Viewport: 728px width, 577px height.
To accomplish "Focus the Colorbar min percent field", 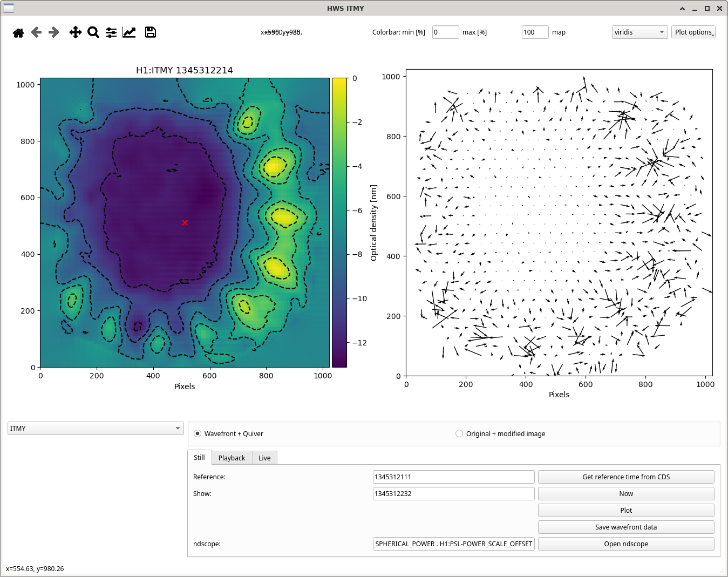I will (x=445, y=32).
